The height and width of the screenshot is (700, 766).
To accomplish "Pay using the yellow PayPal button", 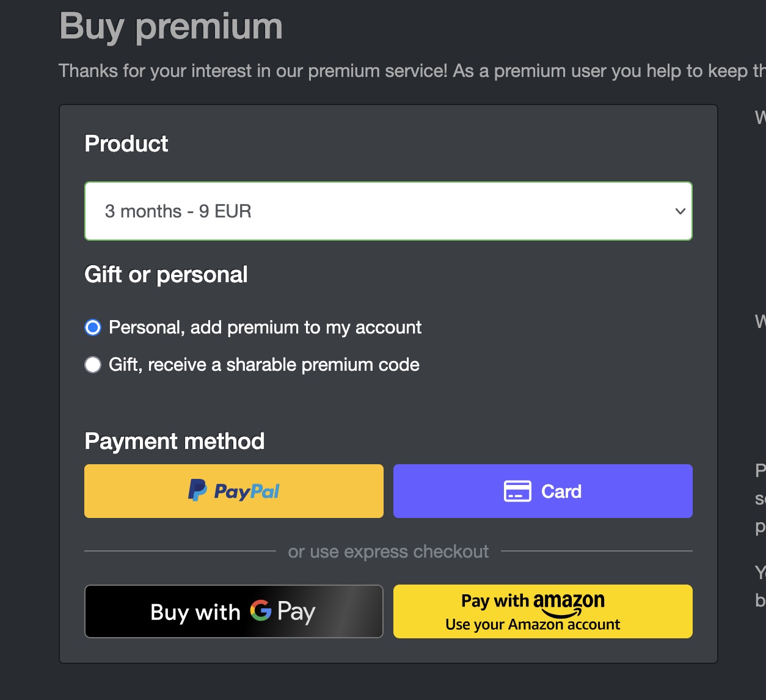I will pyautogui.click(x=234, y=491).
